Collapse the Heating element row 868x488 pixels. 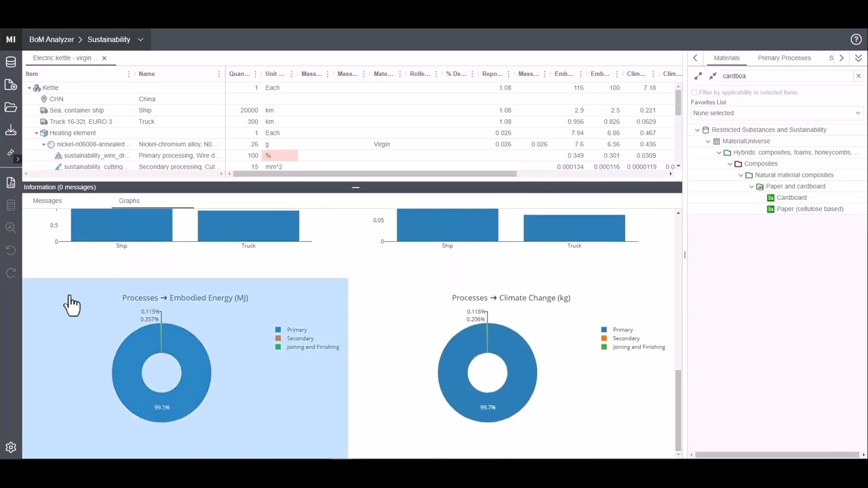tap(37, 134)
